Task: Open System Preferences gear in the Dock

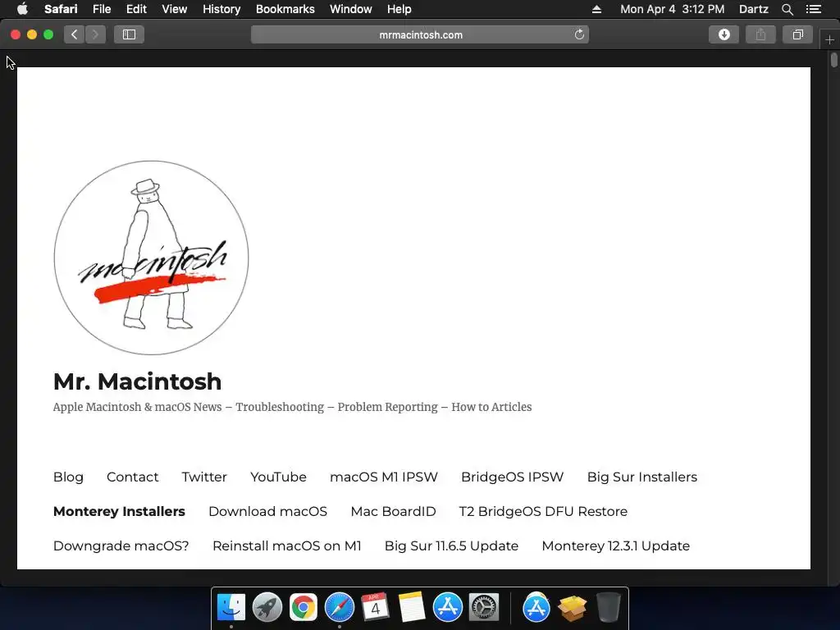Action: pyautogui.click(x=484, y=608)
